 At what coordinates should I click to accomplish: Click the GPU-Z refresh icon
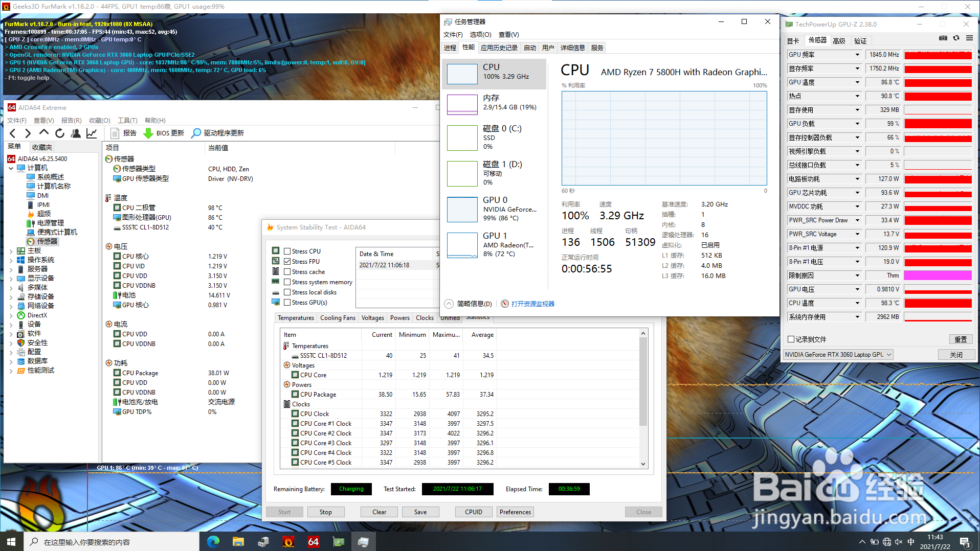tap(956, 38)
